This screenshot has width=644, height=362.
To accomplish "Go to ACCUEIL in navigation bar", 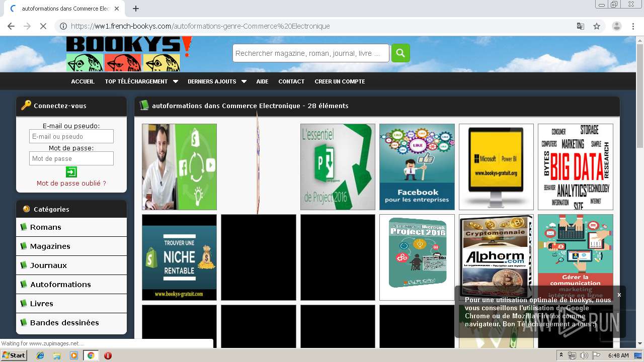I will point(83,81).
